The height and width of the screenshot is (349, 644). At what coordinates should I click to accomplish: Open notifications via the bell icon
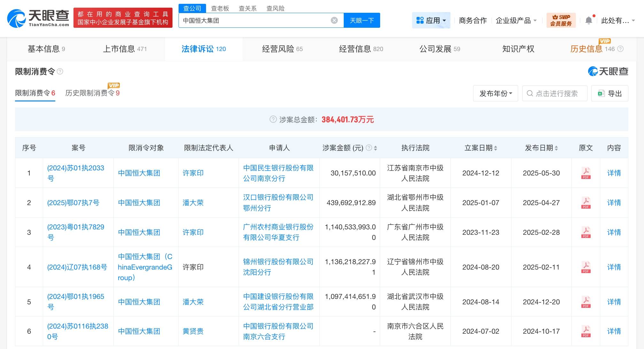coord(589,20)
